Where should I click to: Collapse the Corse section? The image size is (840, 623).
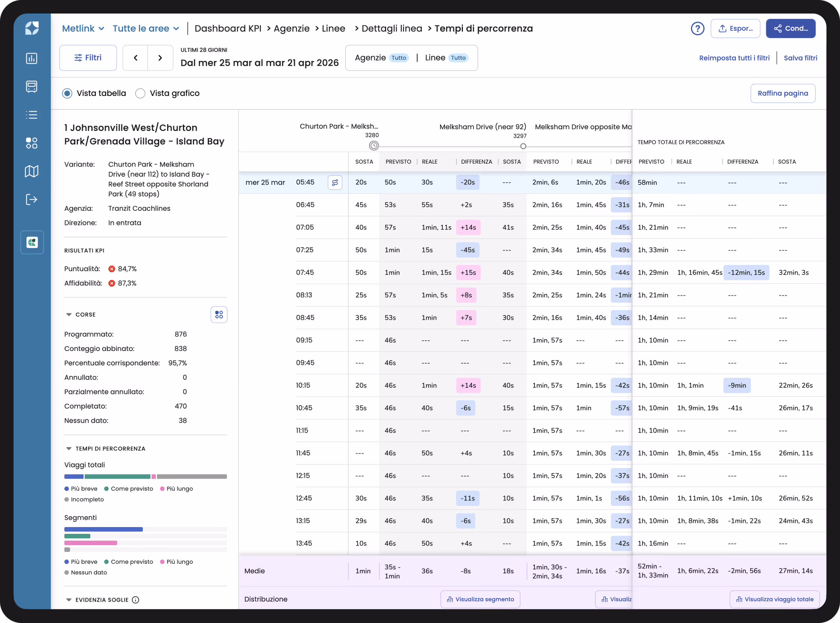(68, 315)
